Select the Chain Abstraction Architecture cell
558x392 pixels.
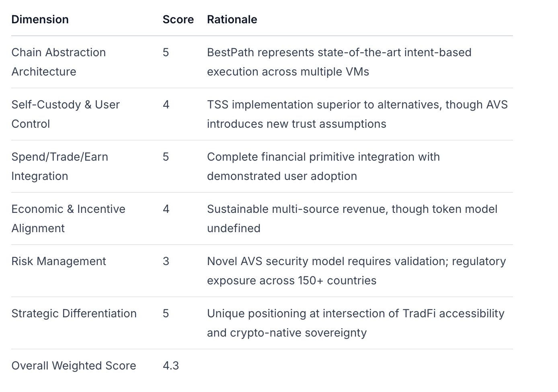point(58,62)
